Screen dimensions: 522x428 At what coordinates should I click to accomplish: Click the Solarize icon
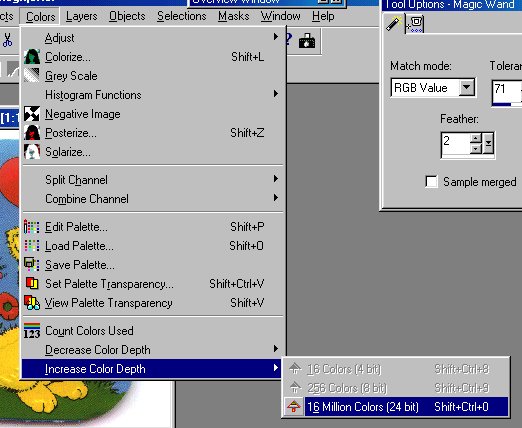[x=32, y=152]
